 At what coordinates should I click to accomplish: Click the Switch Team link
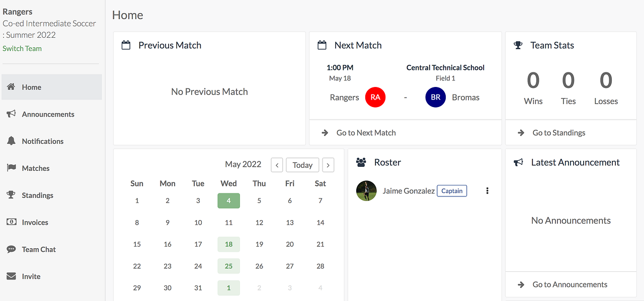tap(22, 49)
